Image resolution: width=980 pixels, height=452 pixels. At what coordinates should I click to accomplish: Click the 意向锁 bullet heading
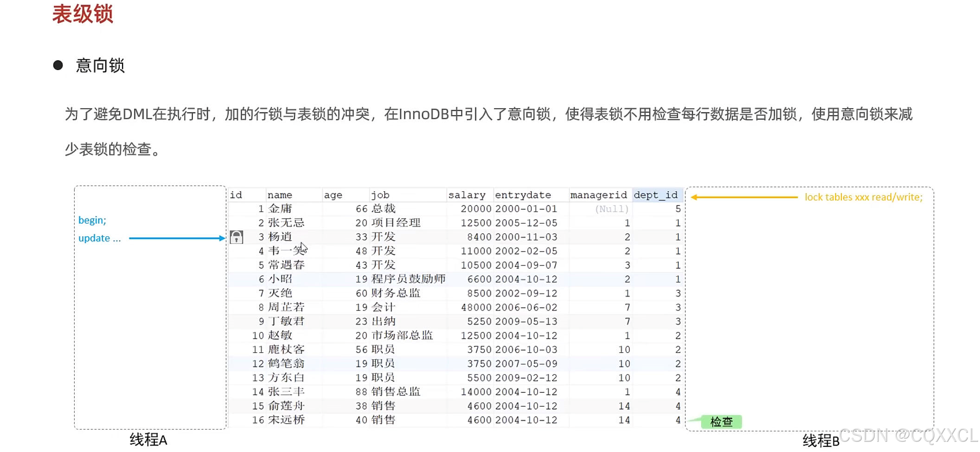pos(100,65)
